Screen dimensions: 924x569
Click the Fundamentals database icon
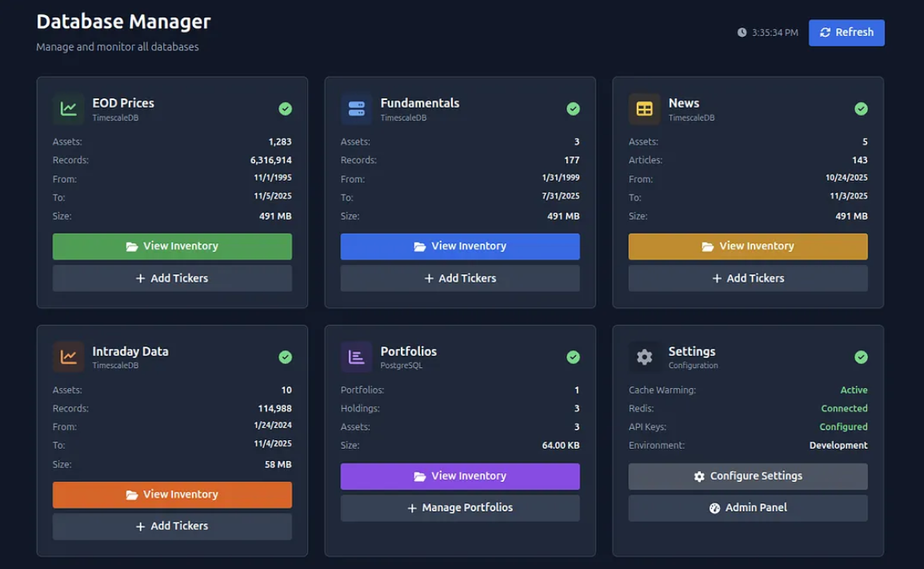pos(356,109)
